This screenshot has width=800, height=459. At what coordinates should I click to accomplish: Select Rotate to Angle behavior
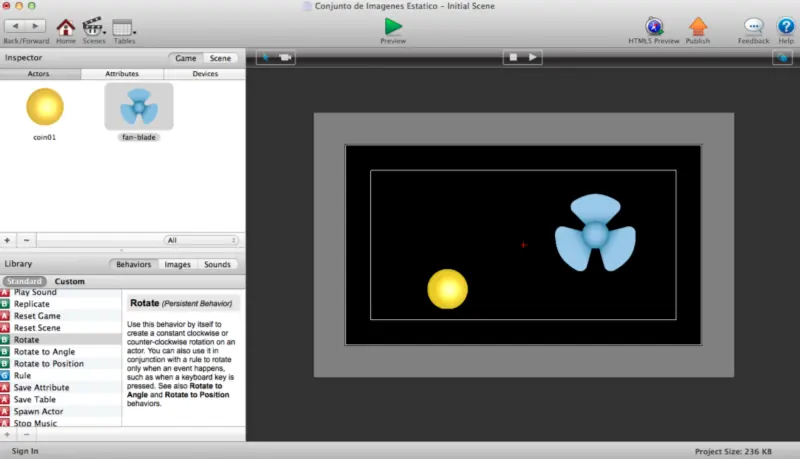60,351
